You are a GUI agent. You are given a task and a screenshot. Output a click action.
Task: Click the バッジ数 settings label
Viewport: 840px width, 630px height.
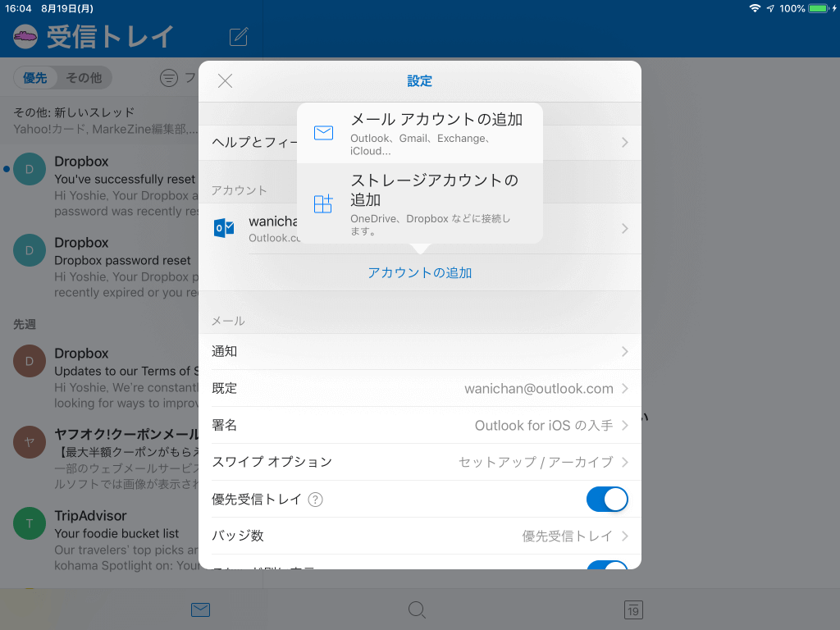238,536
